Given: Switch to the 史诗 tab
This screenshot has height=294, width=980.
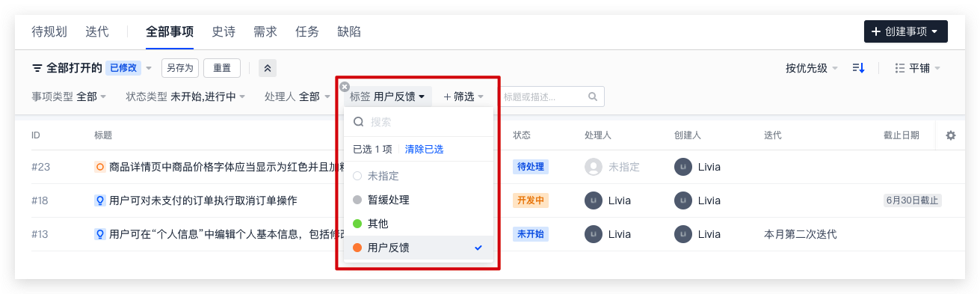Looking at the screenshot, I should (x=224, y=31).
